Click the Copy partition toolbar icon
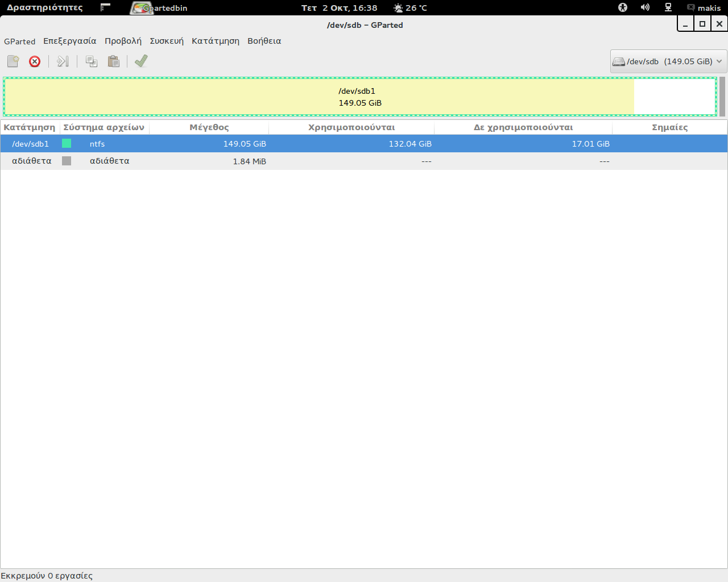Viewport: 728px width, 582px height. pos(91,61)
